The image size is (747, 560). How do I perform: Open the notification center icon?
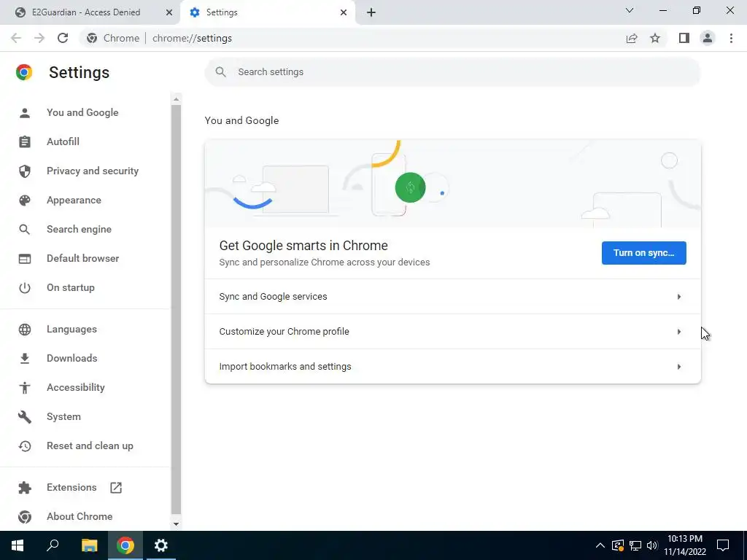(723, 545)
